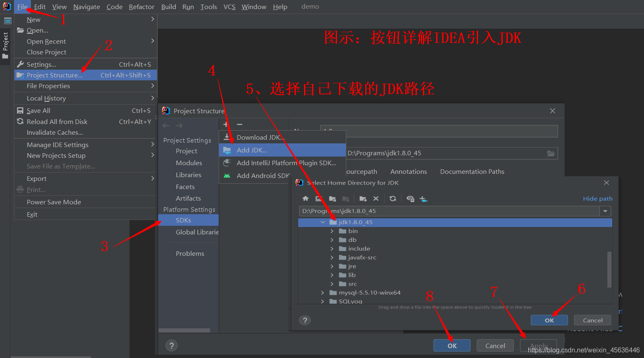Click the folder icon of the bin directory
Viewport: 644px width, 358px height.
point(343,231)
